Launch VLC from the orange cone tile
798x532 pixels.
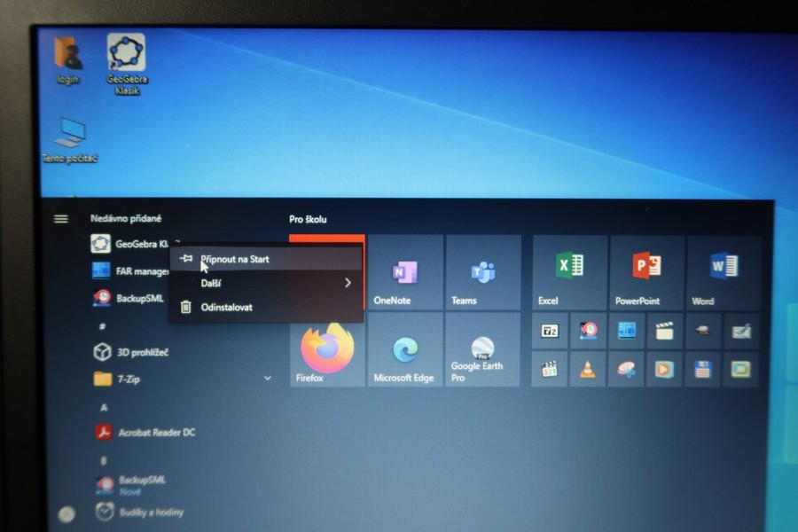(x=588, y=369)
